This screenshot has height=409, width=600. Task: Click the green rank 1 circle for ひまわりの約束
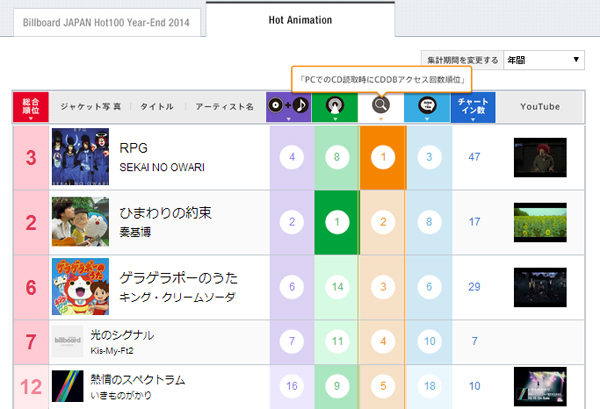(335, 222)
